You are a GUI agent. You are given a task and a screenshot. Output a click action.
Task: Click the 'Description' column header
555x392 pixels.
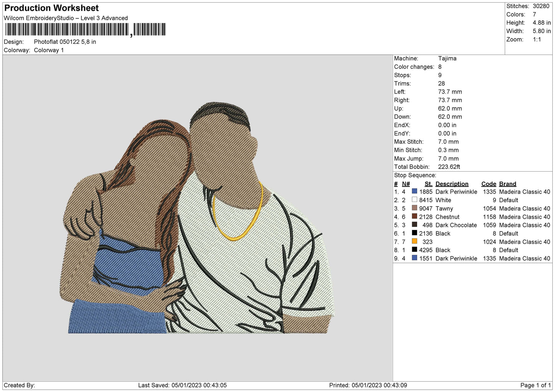[452, 184]
